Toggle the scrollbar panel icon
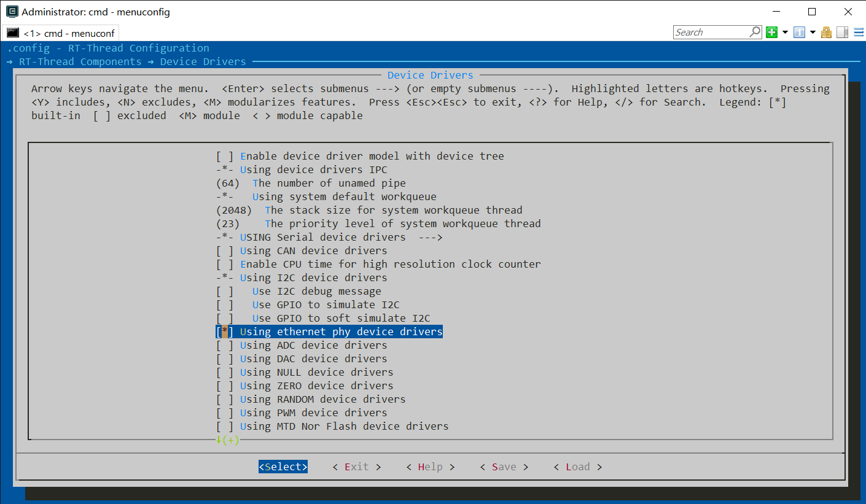Image resolution: width=866 pixels, height=504 pixels. pyautogui.click(x=843, y=33)
